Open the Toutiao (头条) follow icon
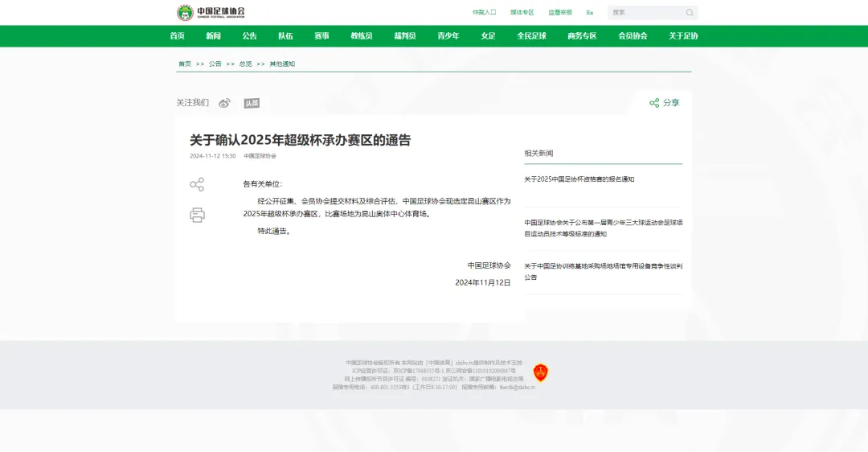 [x=252, y=103]
